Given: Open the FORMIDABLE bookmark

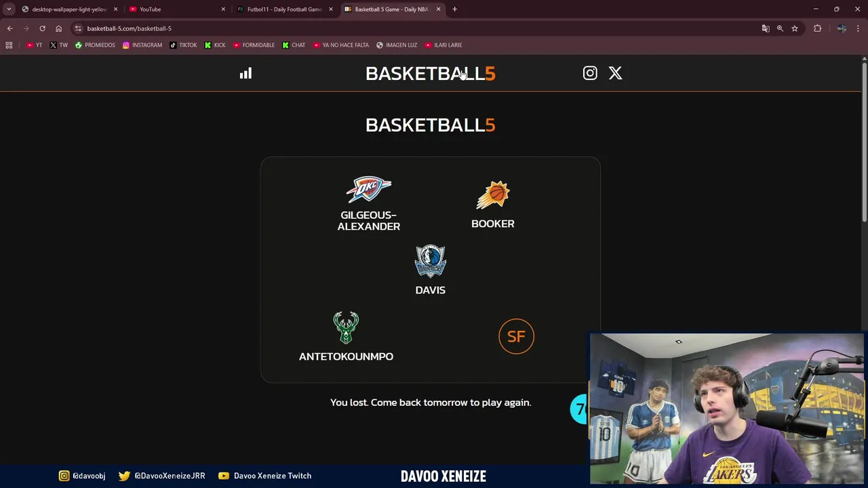Looking at the screenshot, I should coord(254,45).
